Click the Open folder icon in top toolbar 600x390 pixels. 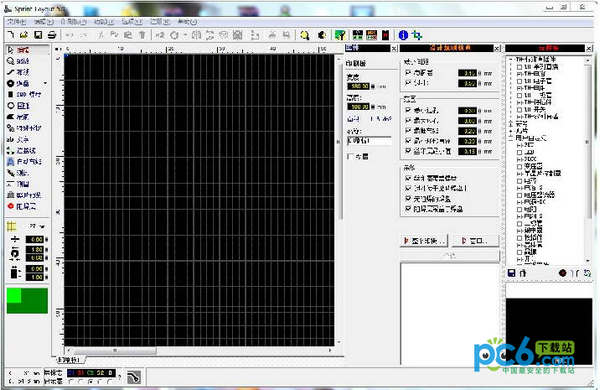click(x=24, y=35)
